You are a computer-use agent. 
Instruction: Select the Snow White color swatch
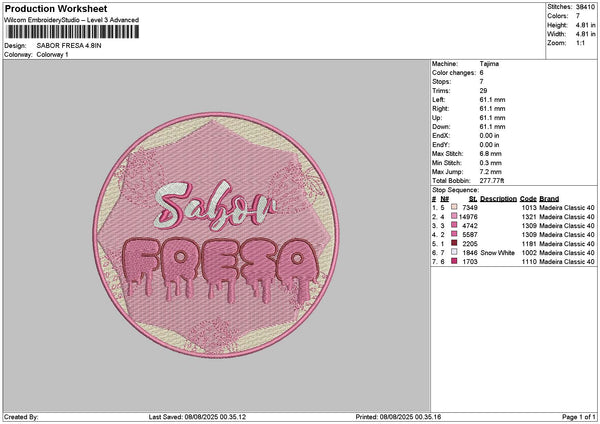tap(455, 252)
